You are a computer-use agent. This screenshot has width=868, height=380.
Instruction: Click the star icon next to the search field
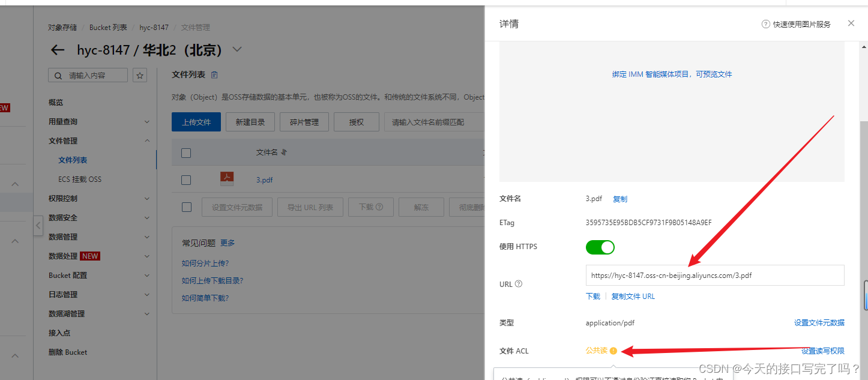139,75
